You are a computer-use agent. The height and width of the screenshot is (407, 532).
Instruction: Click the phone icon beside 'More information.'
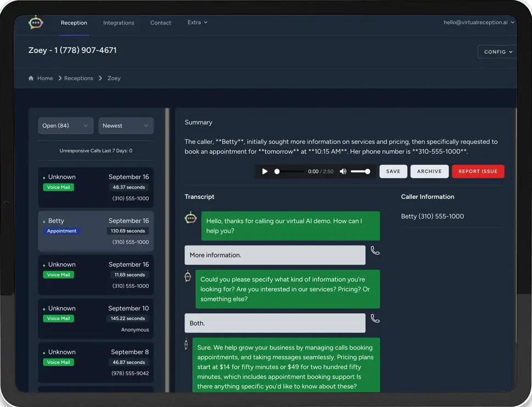coord(375,251)
